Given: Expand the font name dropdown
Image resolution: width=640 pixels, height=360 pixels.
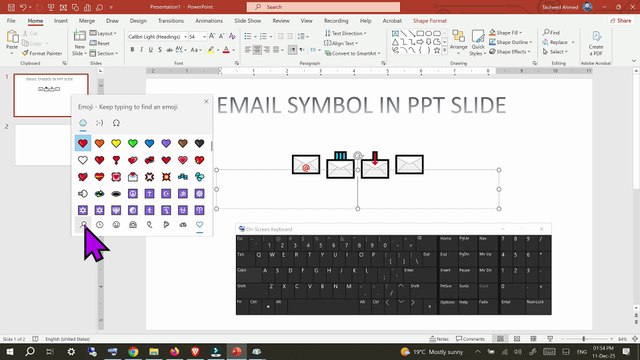Looking at the screenshot, I should click(x=185, y=37).
